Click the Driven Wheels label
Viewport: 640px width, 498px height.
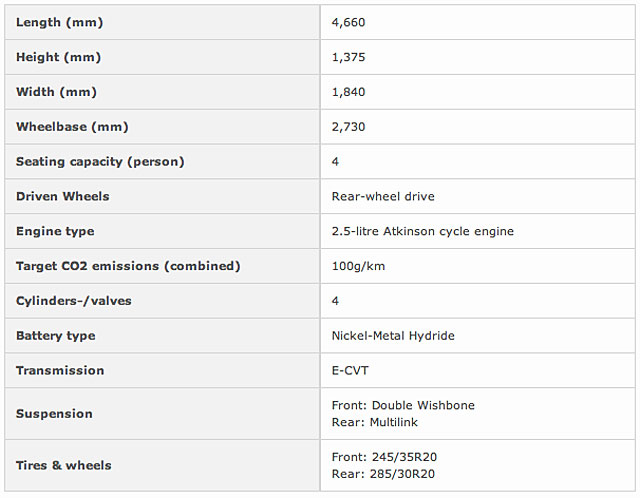pos(63,196)
